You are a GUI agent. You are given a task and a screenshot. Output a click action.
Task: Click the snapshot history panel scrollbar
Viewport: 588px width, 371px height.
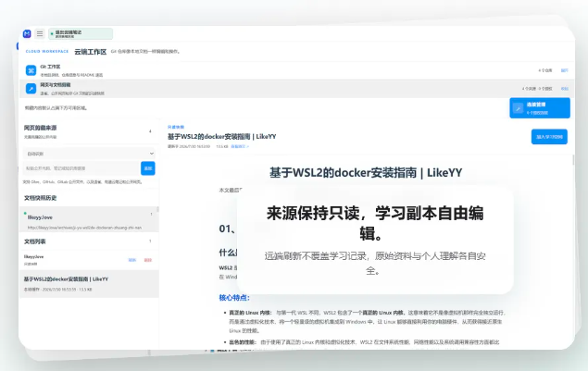157,210
